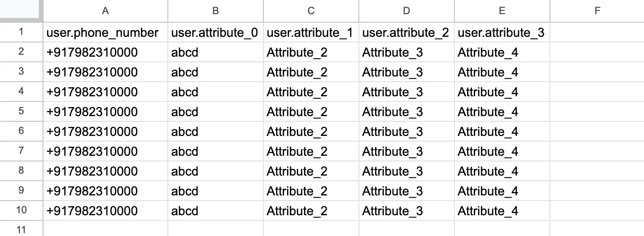Select row 11 header
644x236 pixels.
pos(21,228)
